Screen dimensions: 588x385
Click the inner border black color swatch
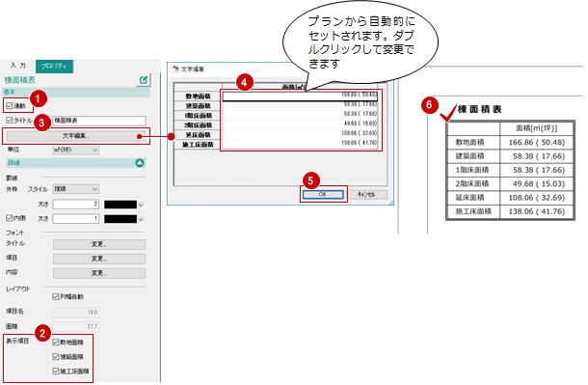[x=120, y=219]
